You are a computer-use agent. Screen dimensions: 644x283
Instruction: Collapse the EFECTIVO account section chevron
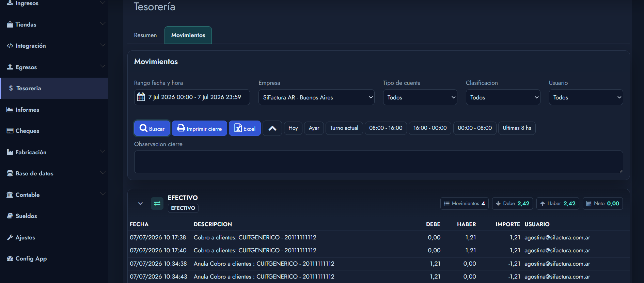140,204
